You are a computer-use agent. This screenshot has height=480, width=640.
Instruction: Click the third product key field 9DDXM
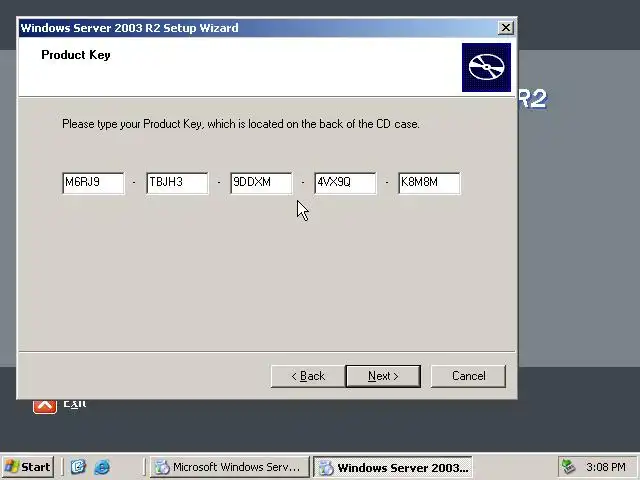coord(261,183)
